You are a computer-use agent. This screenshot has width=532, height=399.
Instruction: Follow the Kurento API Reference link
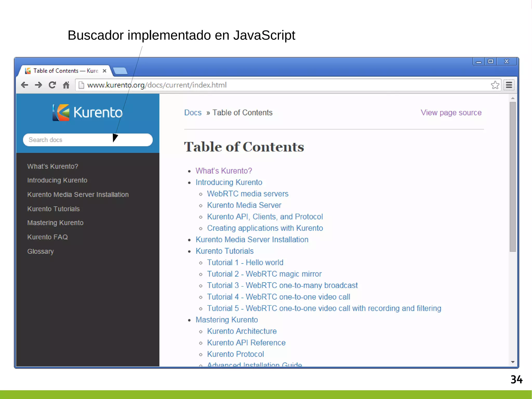(x=246, y=342)
